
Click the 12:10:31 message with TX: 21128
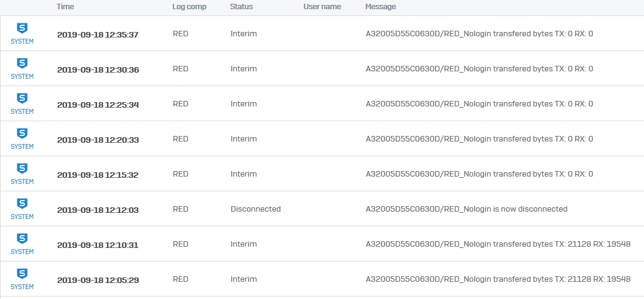pos(498,244)
